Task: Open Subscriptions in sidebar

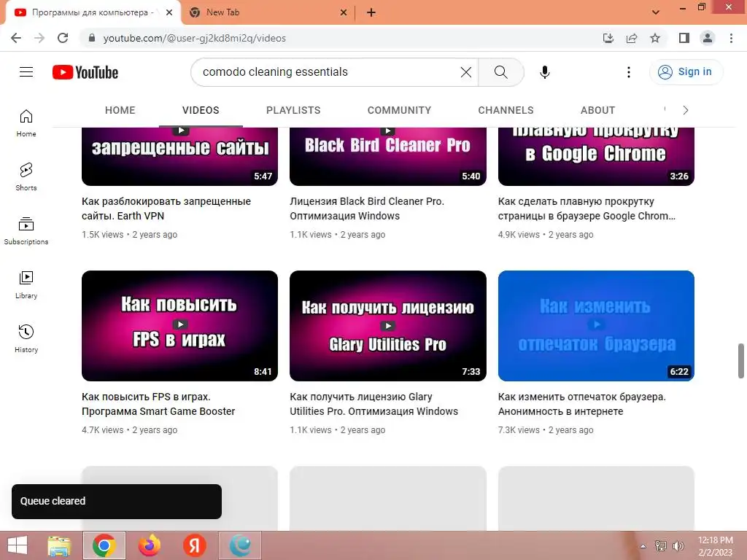Action: tap(26, 231)
